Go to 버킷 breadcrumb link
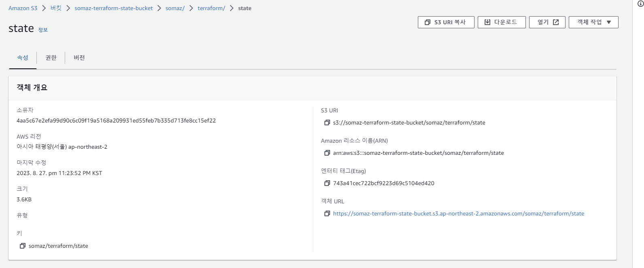This screenshot has width=644, height=268. pyautogui.click(x=56, y=8)
